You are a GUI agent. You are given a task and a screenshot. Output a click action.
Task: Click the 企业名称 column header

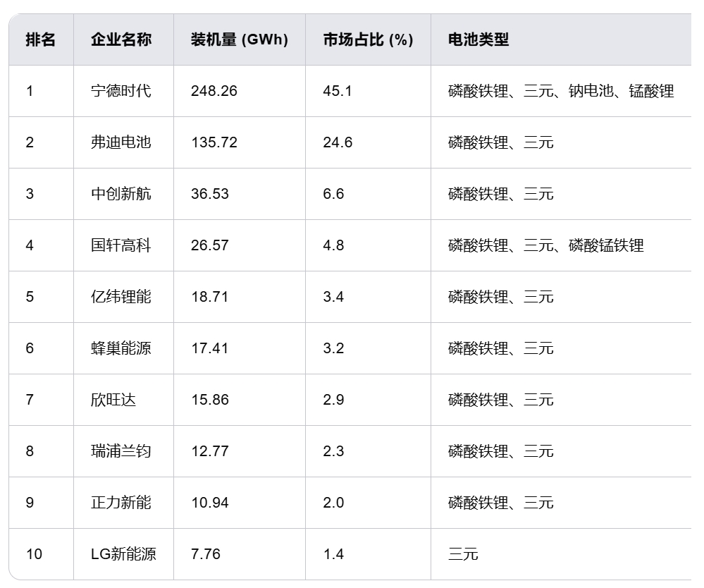(x=121, y=39)
